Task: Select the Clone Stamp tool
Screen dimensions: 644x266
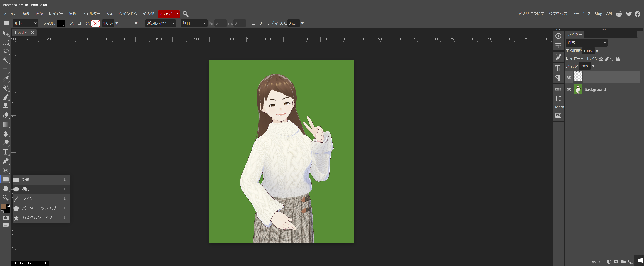Action: [x=6, y=106]
